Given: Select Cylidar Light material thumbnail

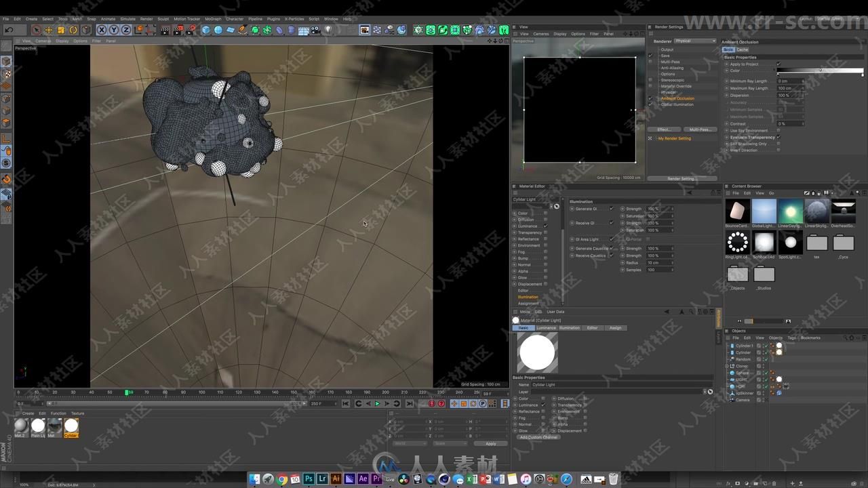Looking at the screenshot, I should 71,426.
